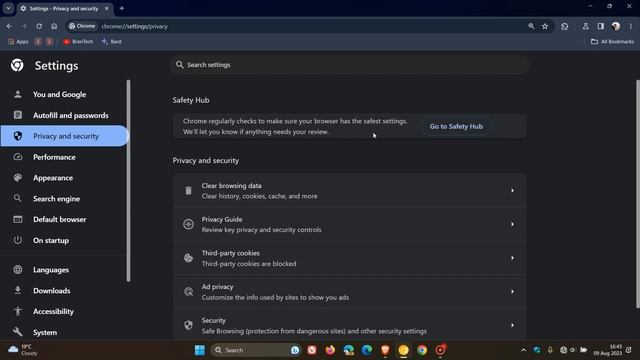
Task: Open System settings section
Action: [45, 332]
